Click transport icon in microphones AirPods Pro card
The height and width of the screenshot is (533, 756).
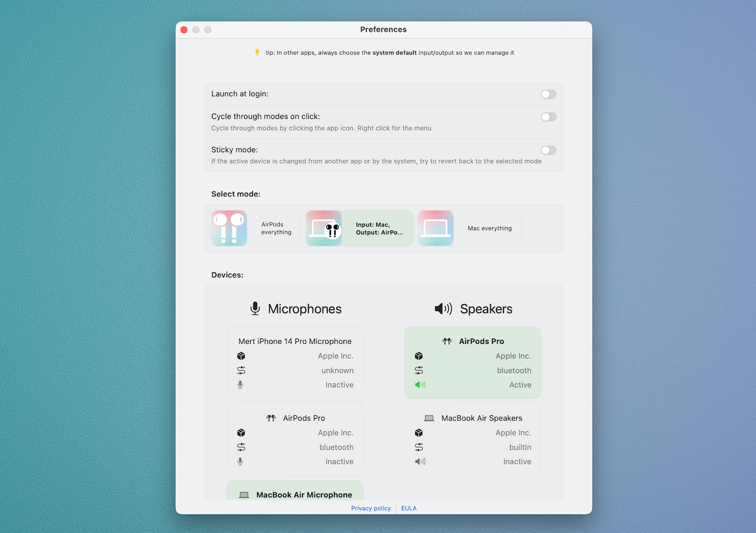pos(241,447)
